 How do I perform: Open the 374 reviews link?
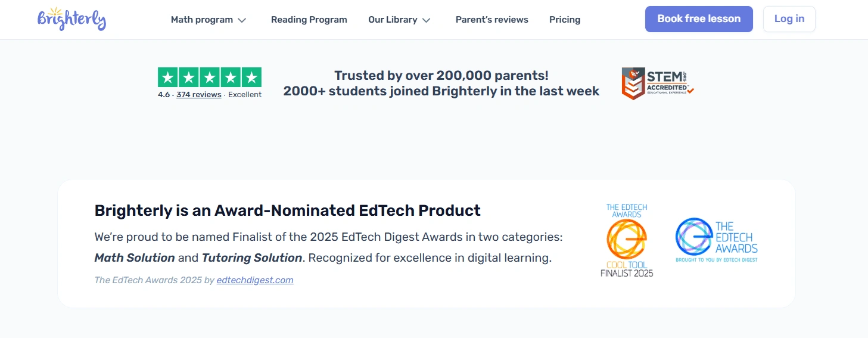click(199, 94)
